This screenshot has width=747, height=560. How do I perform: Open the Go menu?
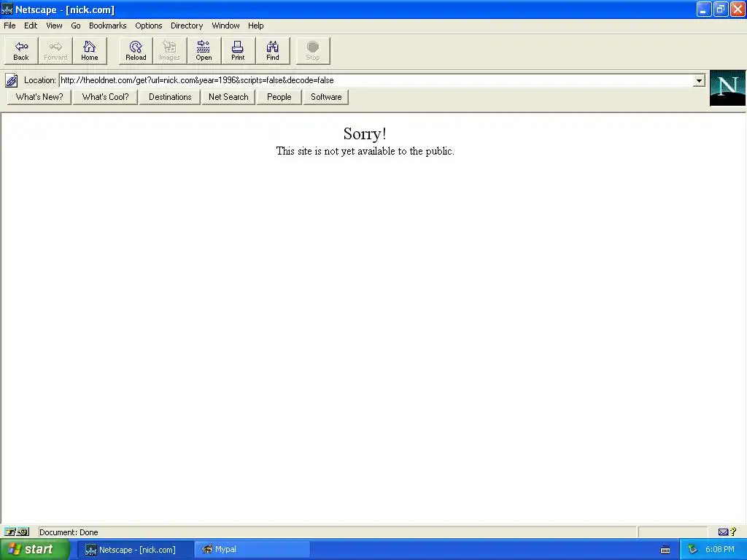pos(76,26)
